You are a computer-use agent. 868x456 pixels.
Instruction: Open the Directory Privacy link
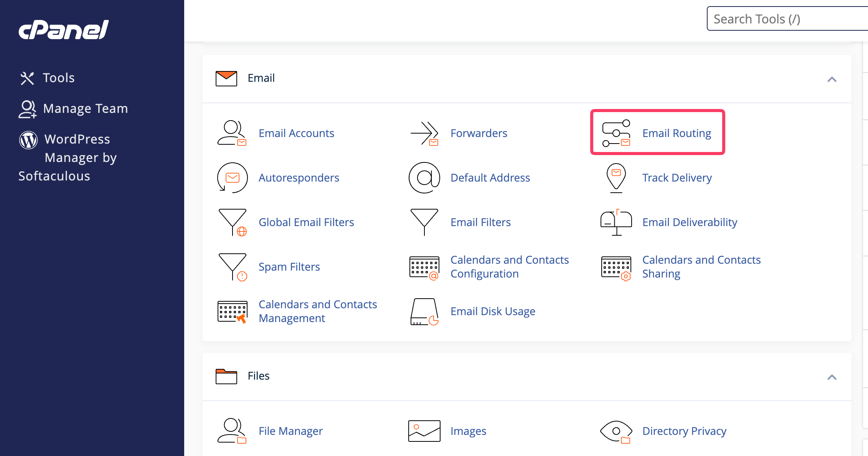coord(684,431)
